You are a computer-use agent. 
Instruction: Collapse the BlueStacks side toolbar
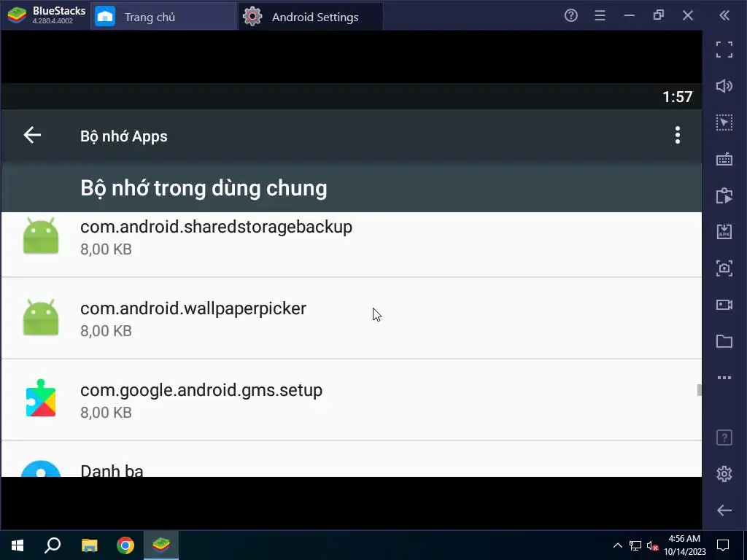tap(724, 16)
